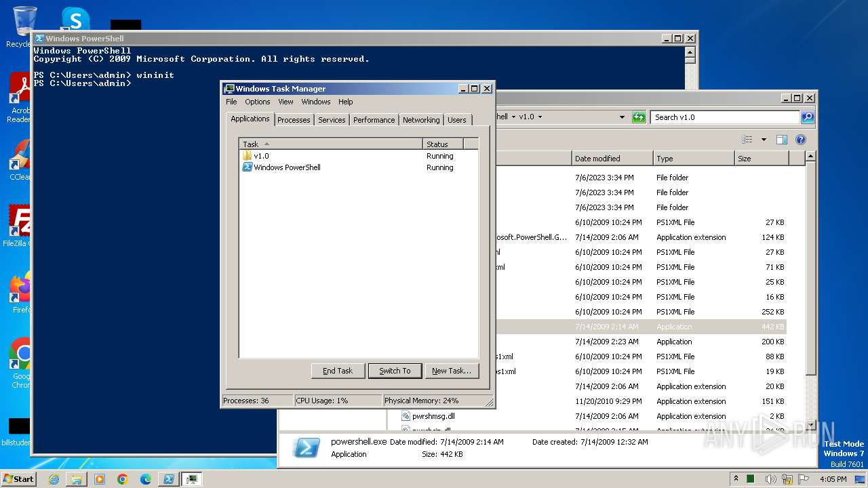Click the PowerShell console scroll up arrow
Screen dimensions: 868x488
coord(690,52)
